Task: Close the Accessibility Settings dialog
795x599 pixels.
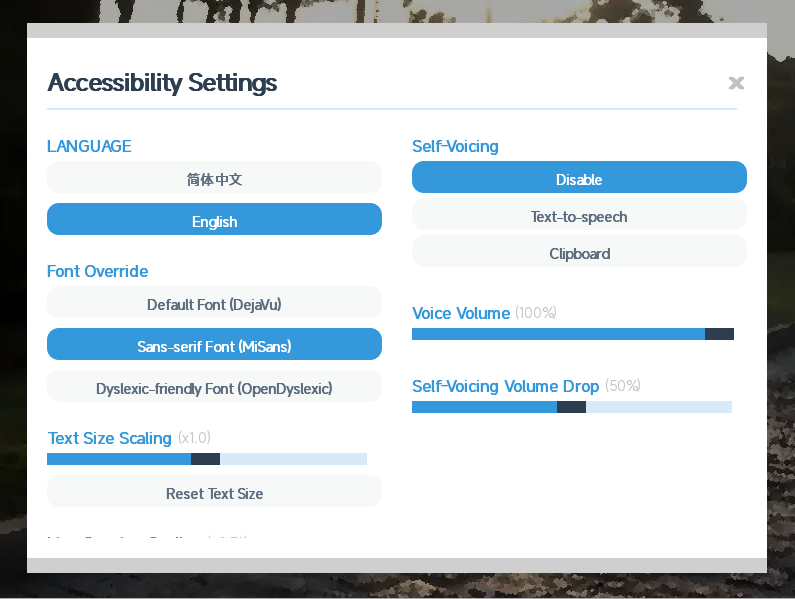Action: (x=736, y=83)
